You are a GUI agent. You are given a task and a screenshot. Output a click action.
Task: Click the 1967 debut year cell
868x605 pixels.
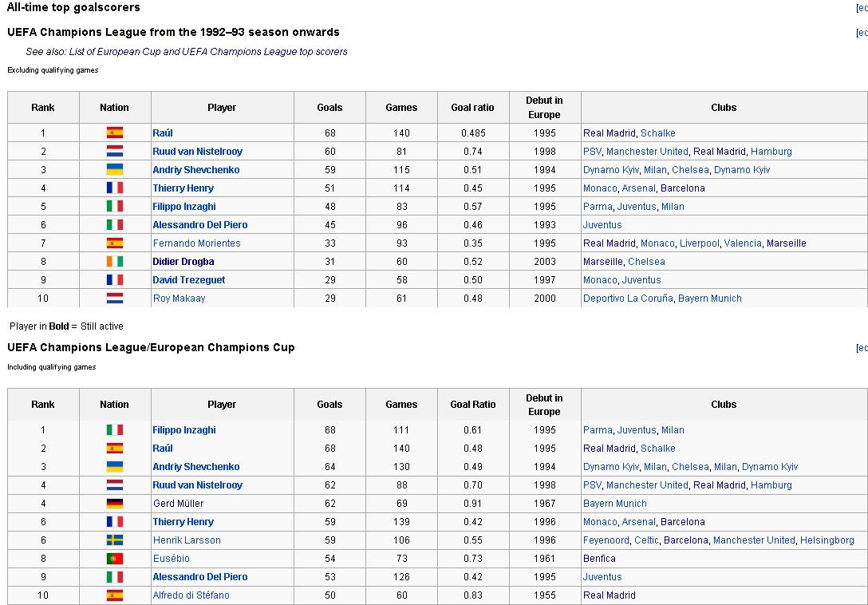point(545,504)
